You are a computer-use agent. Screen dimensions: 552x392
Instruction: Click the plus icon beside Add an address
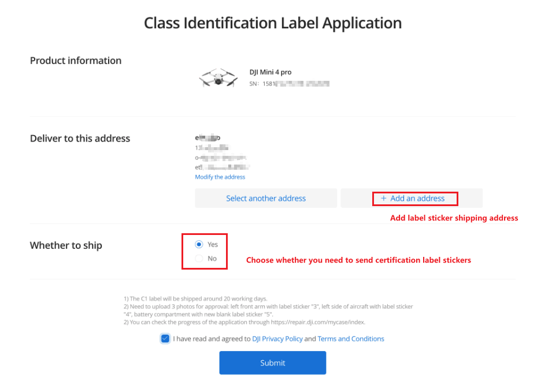383,199
